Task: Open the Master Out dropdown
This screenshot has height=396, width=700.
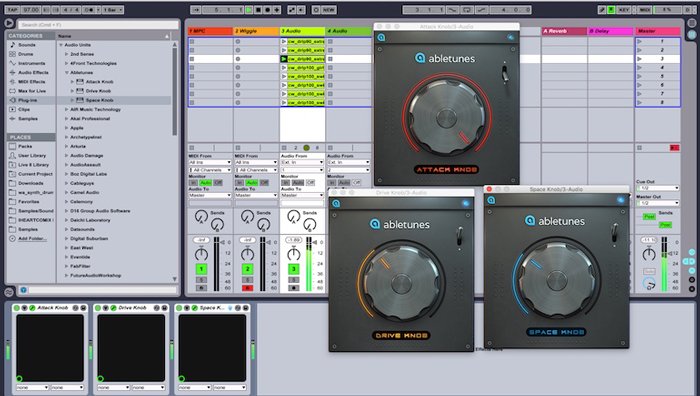Action: 658,203
